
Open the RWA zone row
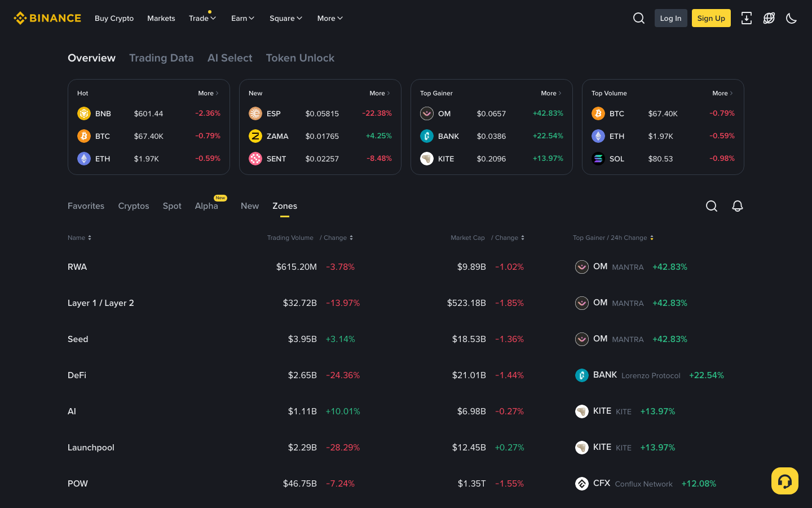point(77,266)
